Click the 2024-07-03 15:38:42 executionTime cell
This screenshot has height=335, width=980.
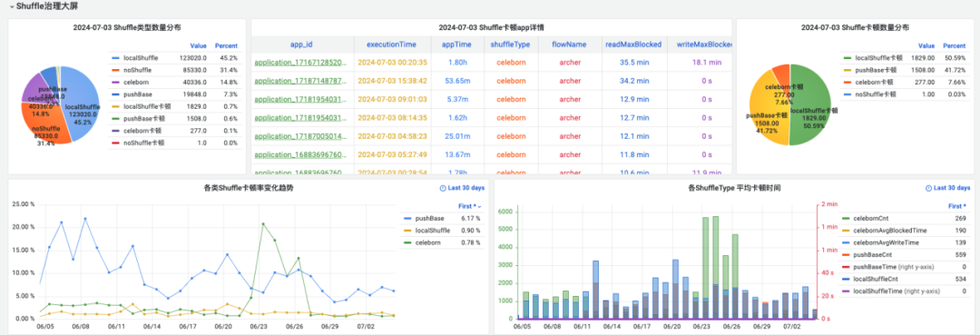point(393,81)
